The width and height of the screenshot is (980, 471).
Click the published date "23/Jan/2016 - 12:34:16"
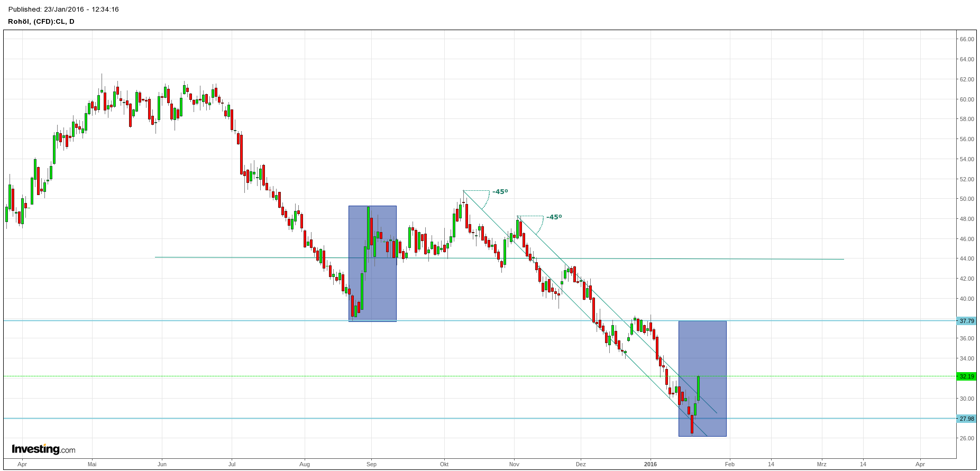coord(81,10)
